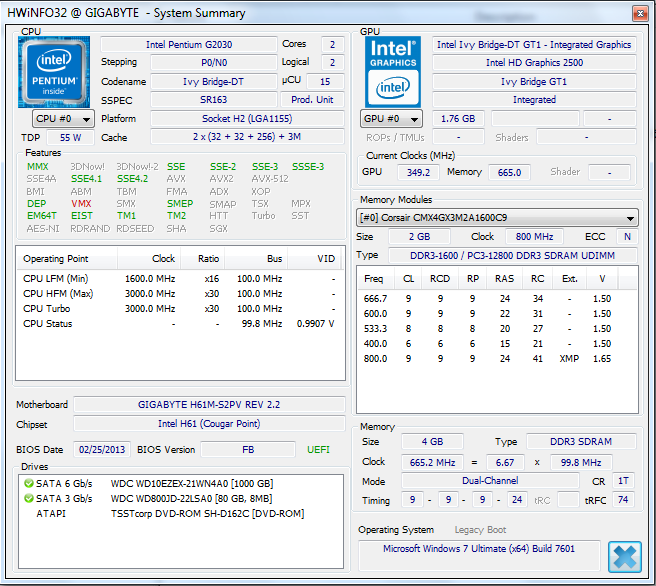The width and height of the screenshot is (656, 586).
Task: Click the blue X close icon at bottom right
Action: tap(624, 557)
